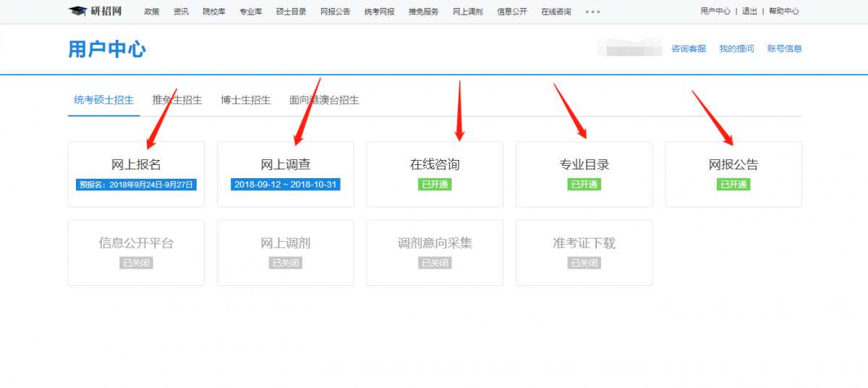
Task: Click the 准考证下载 card
Action: click(584, 252)
